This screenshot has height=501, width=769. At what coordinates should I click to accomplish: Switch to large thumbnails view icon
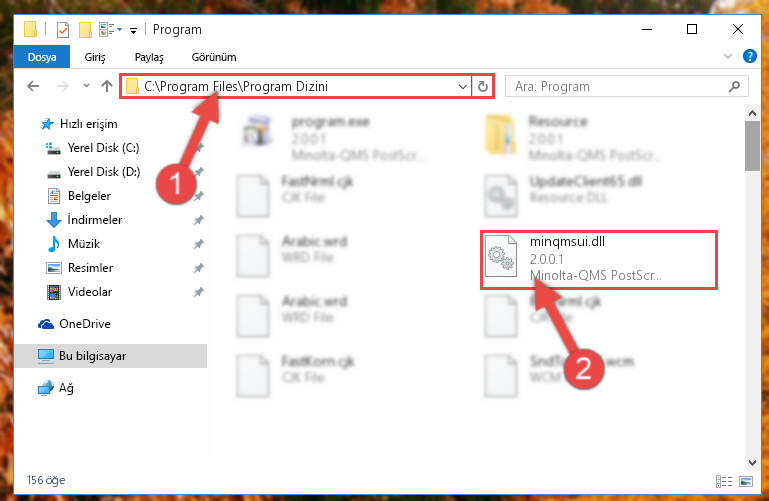pos(746,481)
